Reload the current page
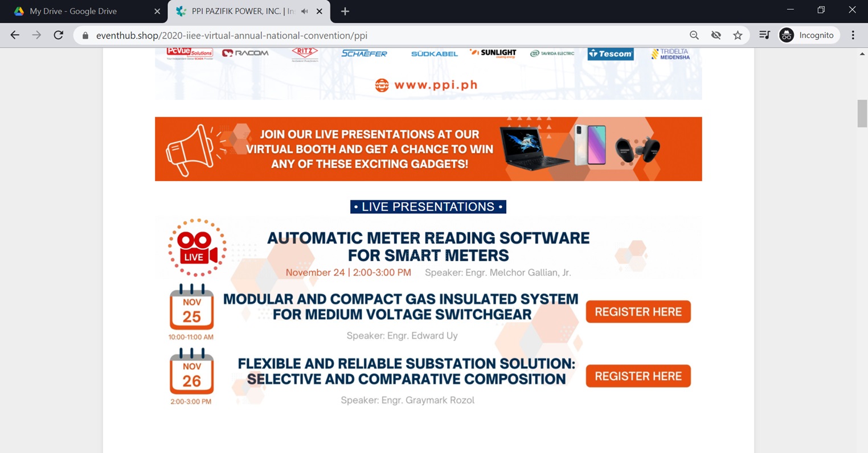This screenshot has width=868, height=453. tap(58, 35)
